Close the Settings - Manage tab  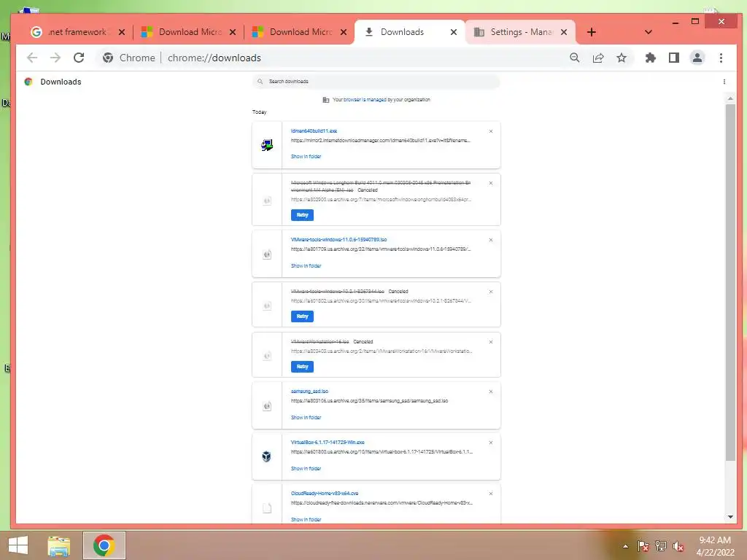(564, 32)
